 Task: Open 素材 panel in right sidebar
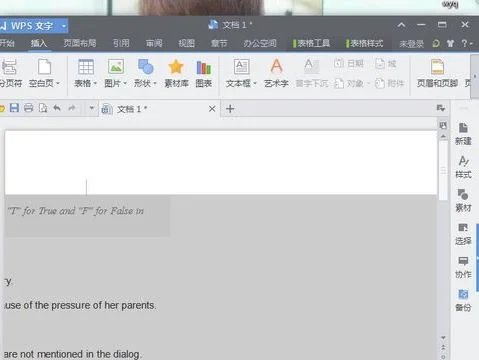[463, 201]
